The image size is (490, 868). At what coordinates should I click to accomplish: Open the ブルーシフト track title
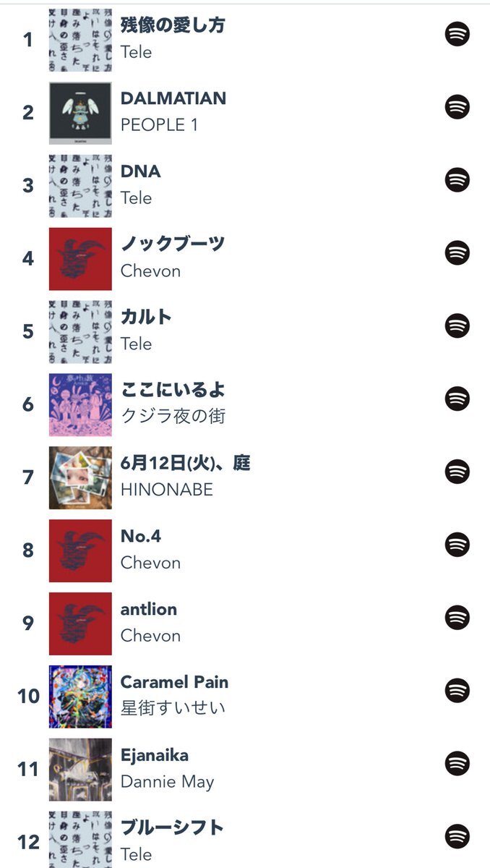172,827
